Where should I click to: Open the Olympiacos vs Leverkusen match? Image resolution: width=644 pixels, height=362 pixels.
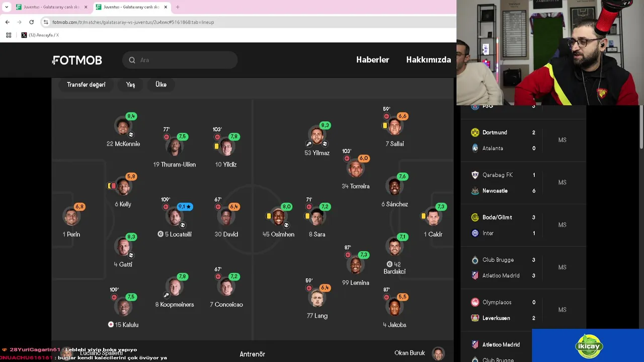click(523, 310)
